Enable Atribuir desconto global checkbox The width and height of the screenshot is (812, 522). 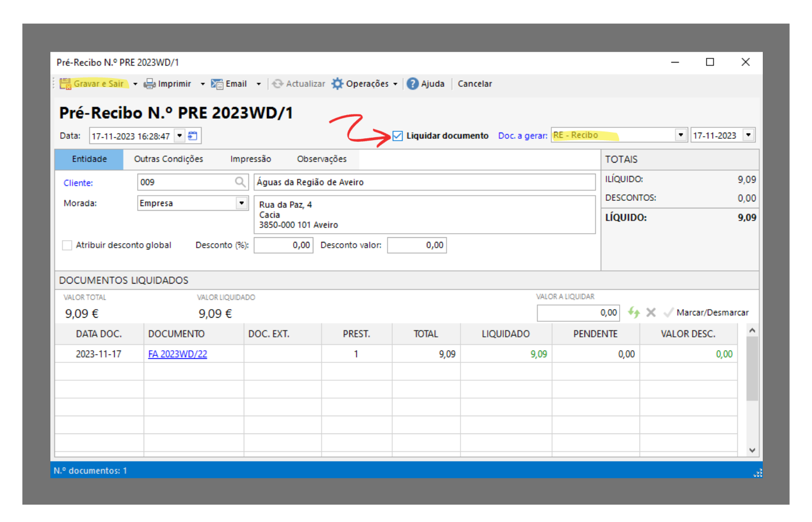tap(67, 245)
